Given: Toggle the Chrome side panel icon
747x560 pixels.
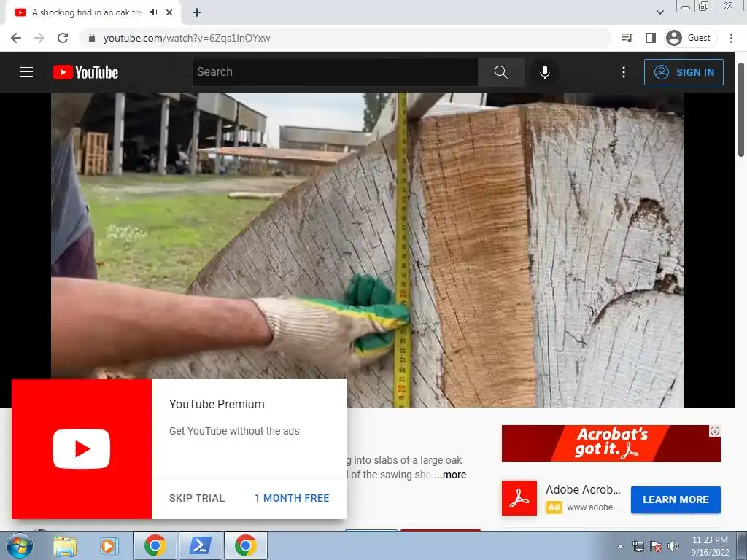Looking at the screenshot, I should (650, 38).
